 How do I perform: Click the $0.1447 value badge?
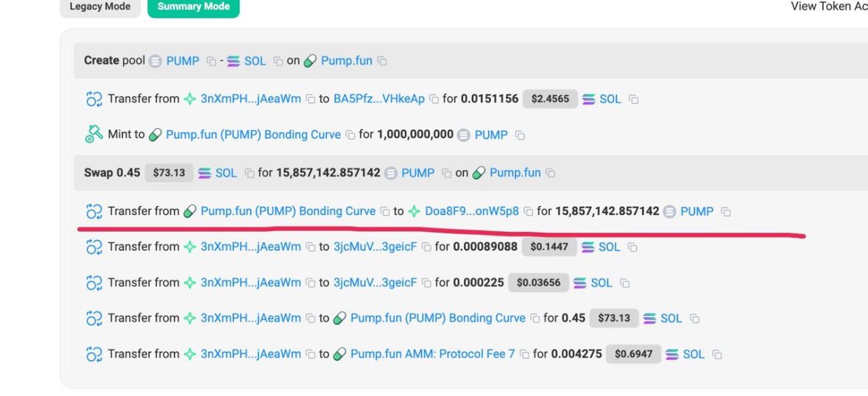549,247
